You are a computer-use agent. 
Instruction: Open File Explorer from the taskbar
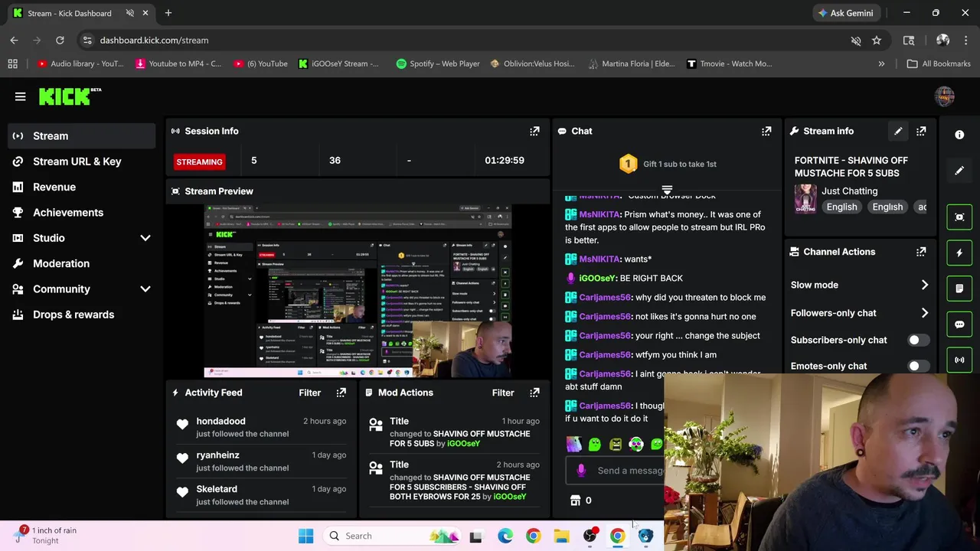(561, 536)
